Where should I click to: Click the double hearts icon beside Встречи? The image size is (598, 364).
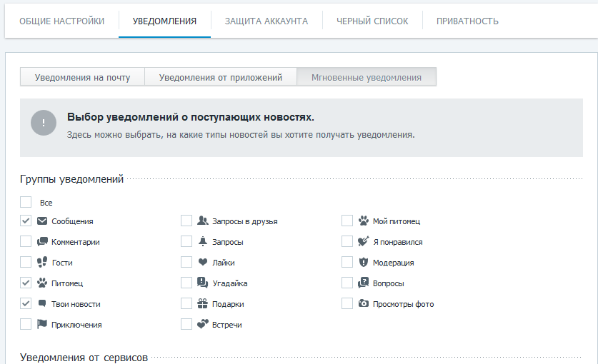[202, 324]
